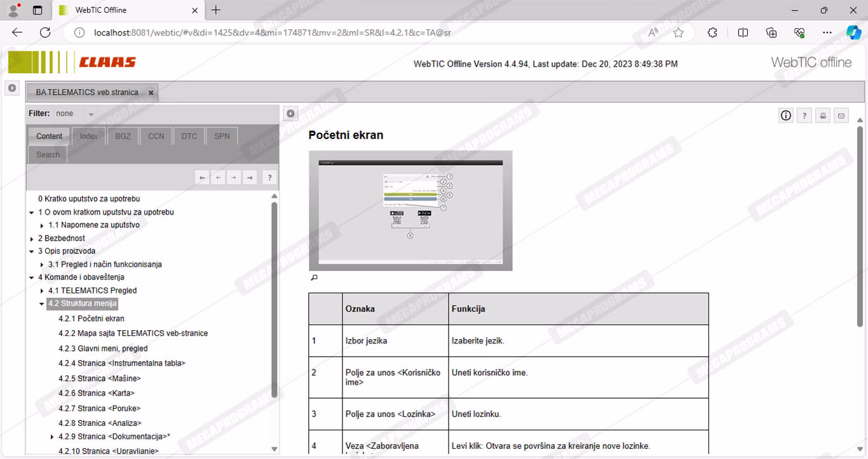Enlarge the Početni ekran thumbnail image
Image resolution: width=868 pixels, height=459 pixels.
(x=410, y=211)
